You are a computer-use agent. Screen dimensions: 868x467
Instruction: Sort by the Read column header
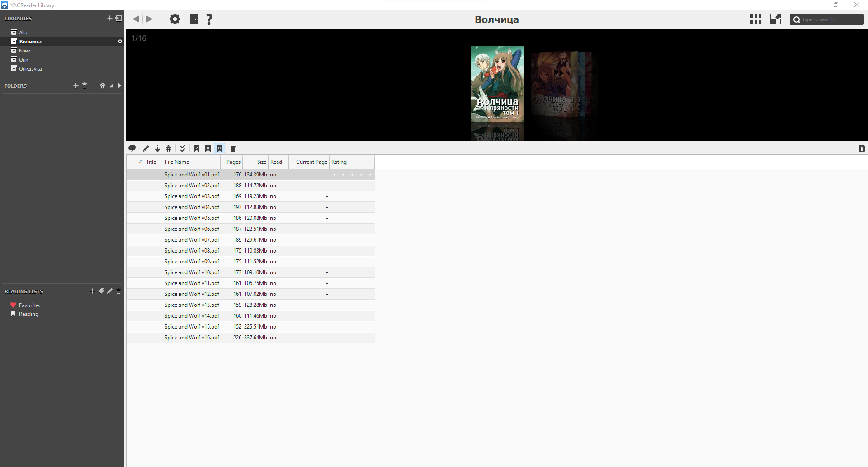(x=278, y=162)
